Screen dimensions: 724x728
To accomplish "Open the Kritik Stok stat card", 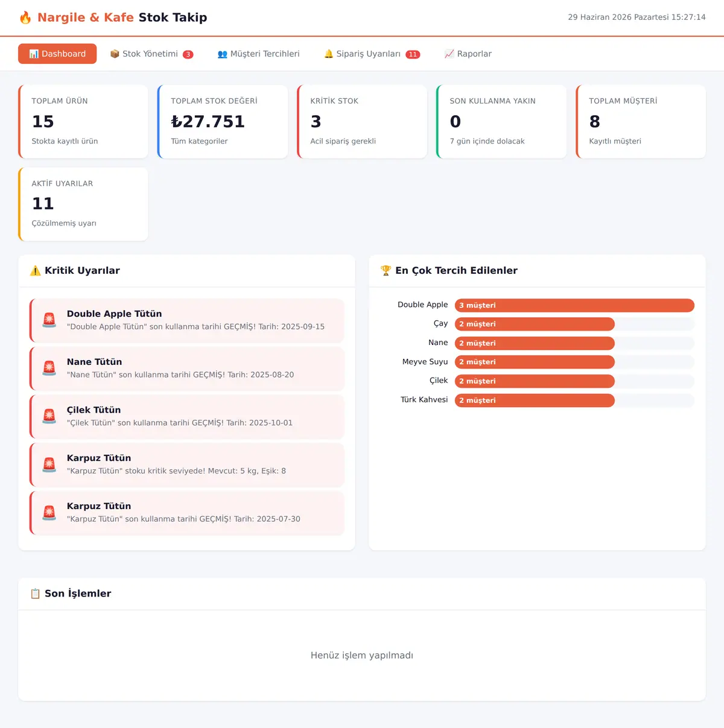I will [362, 121].
